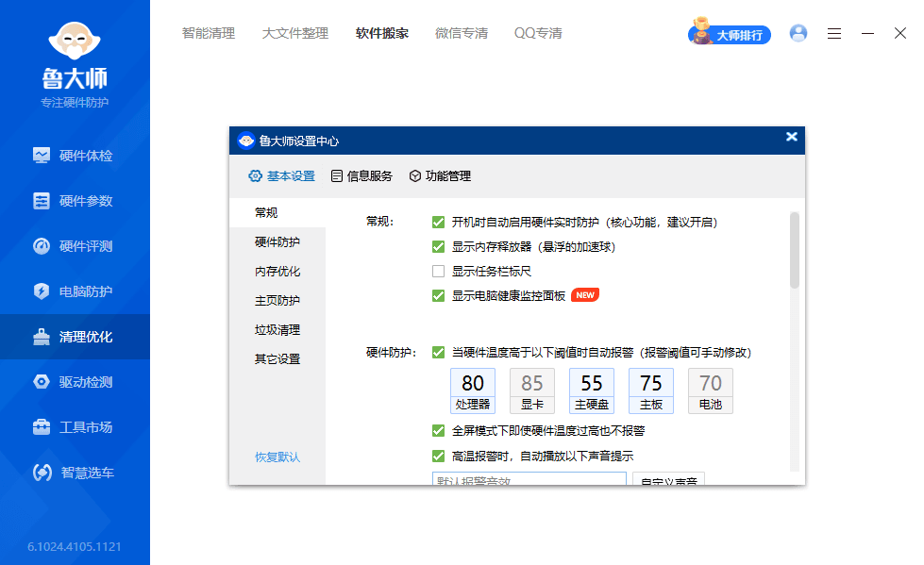The width and height of the screenshot is (924, 565).
Task: Switch to 电脑防护 in the sidebar
Action: 75,291
